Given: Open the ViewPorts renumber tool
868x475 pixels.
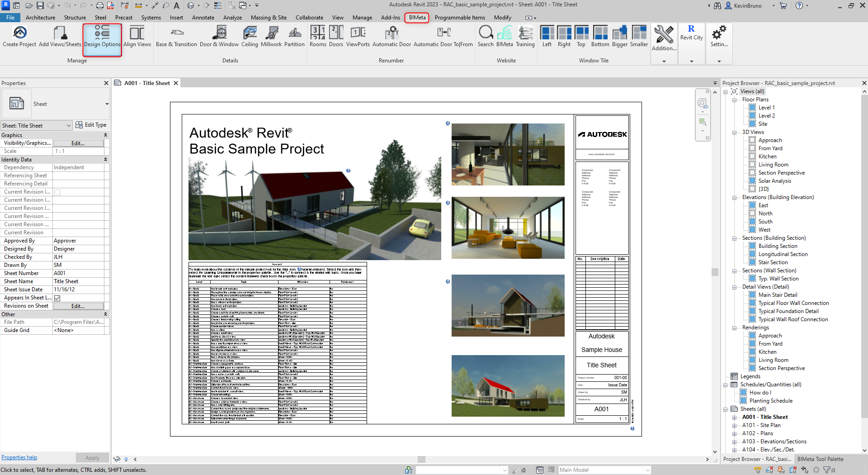Looking at the screenshot, I should (x=358, y=36).
